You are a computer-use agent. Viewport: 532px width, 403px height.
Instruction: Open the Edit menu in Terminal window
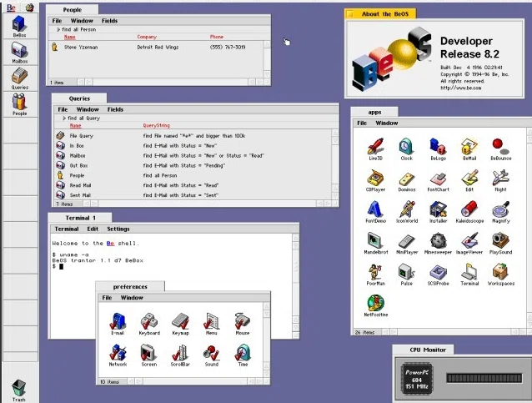point(93,229)
